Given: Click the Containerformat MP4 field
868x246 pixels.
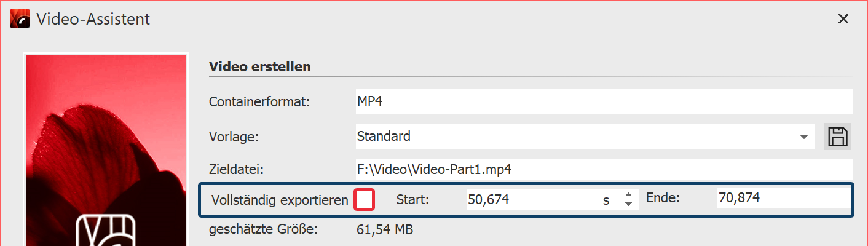Looking at the screenshot, I should point(602,101).
